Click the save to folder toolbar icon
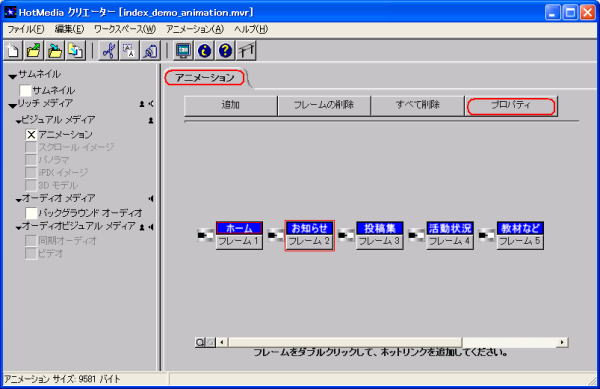This screenshot has height=389, width=600. click(54, 50)
